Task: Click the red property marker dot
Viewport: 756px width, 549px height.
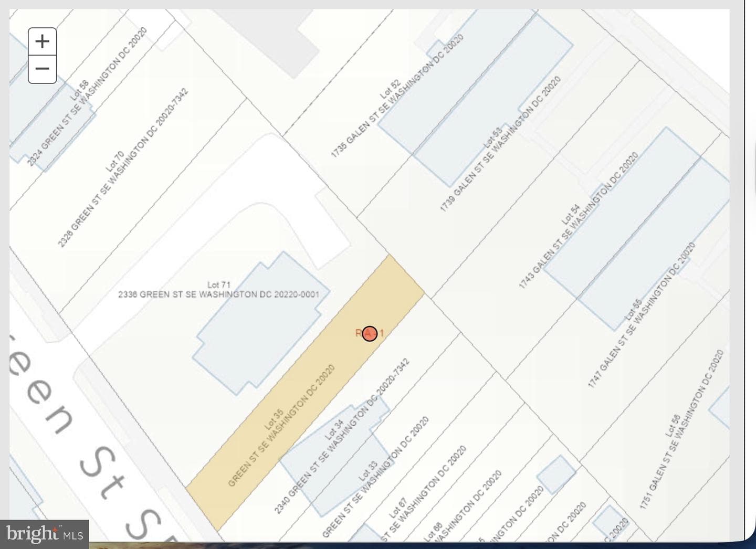Action: [370, 333]
